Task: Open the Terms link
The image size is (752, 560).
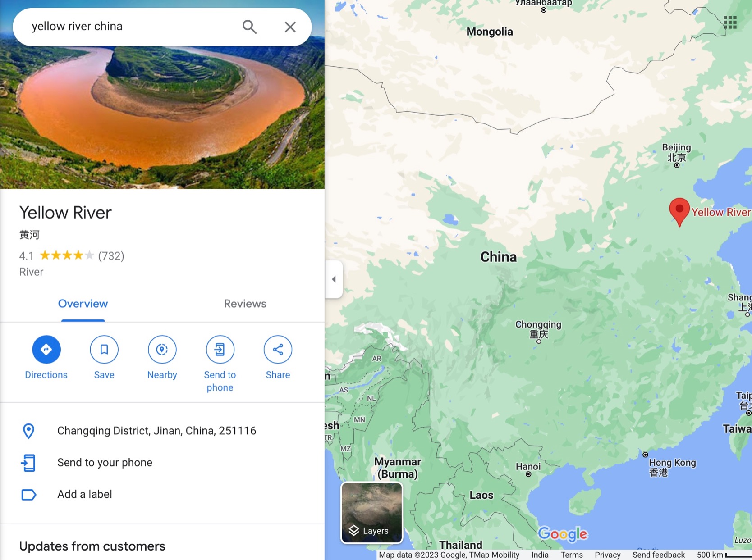Action: pos(571,555)
